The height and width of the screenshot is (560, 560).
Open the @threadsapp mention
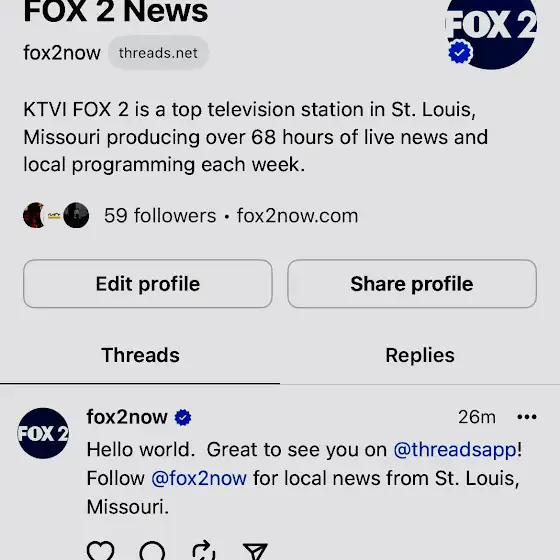(x=455, y=450)
